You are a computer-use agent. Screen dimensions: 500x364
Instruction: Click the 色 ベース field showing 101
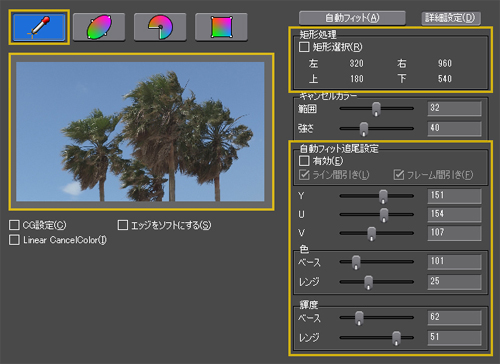pyautogui.click(x=454, y=262)
